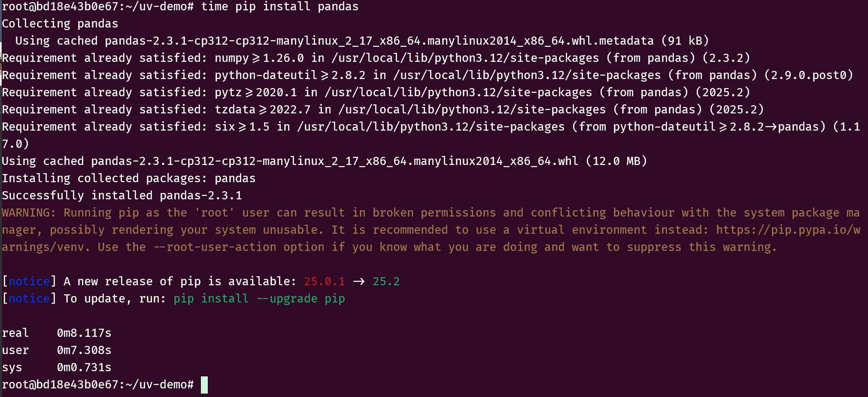Place cursor at the final shell prompt block
The width and height of the screenshot is (868, 397).
click(204, 385)
